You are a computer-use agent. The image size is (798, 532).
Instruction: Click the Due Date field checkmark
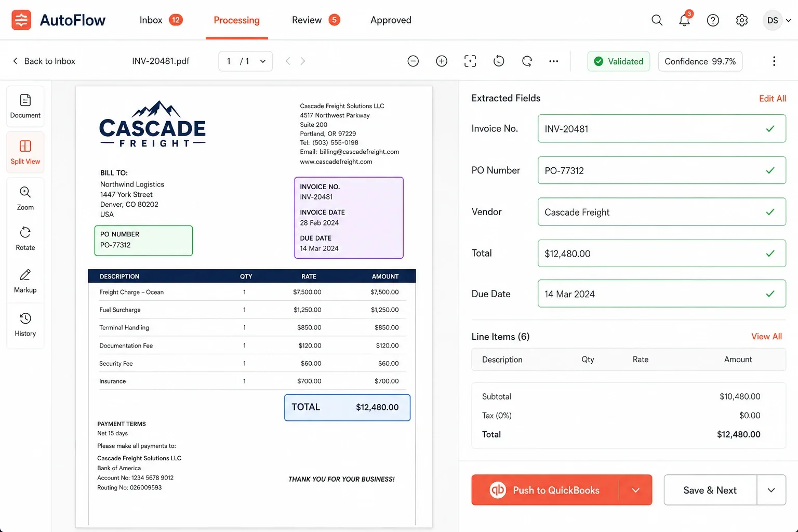[770, 294]
